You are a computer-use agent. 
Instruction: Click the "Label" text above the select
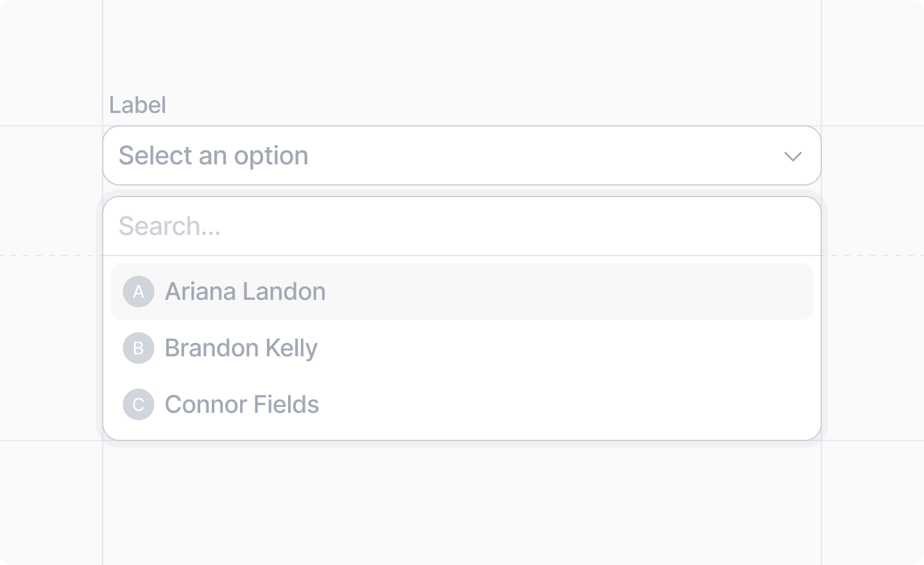[137, 105]
